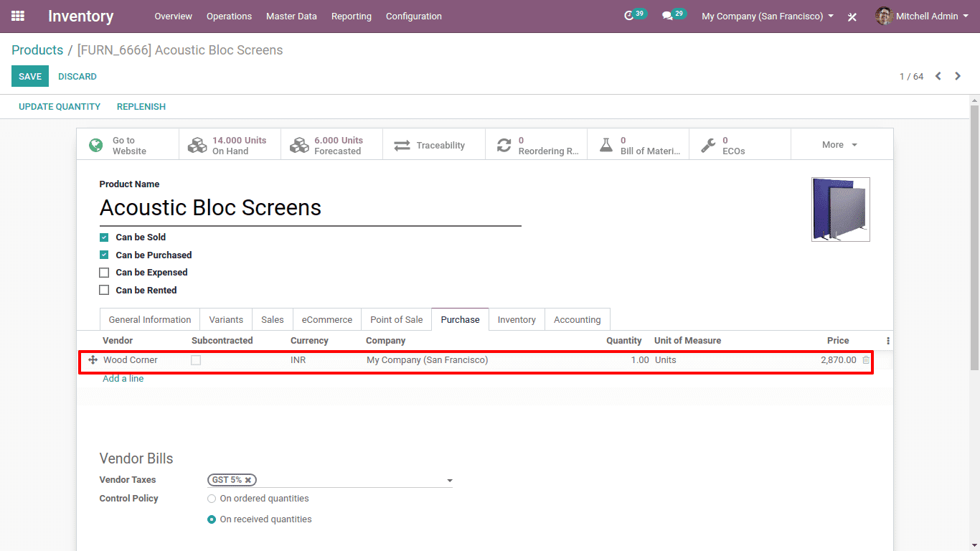The width and height of the screenshot is (980, 551).
Task: Open the Reporting menu
Action: click(x=352, y=16)
